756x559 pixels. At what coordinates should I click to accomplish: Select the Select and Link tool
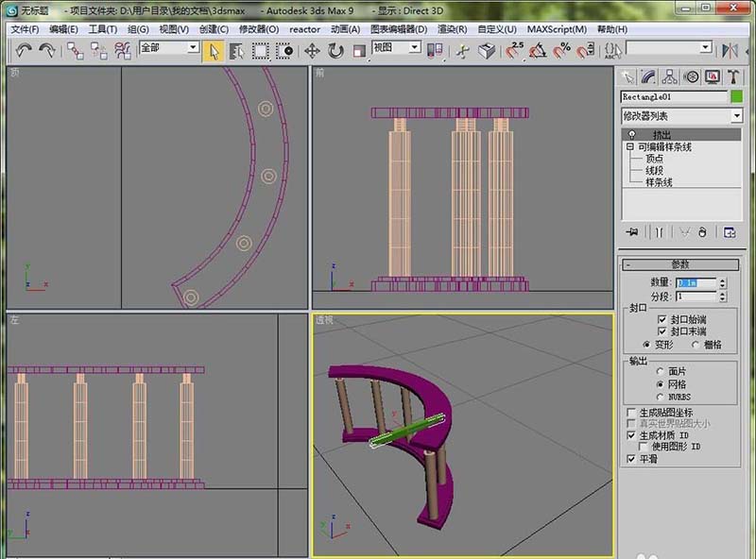75,51
